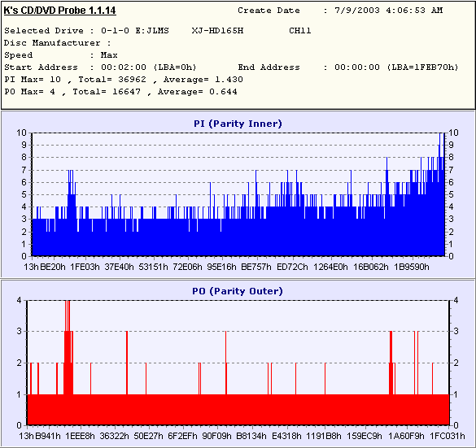Viewport: 476px width, 448px height.
Task: Click the PO Max Total Average line
Action: [x=120, y=92]
